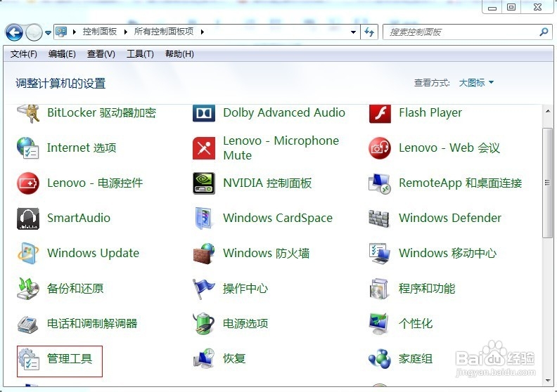Open the 文件(F) menu
The height and width of the screenshot is (392, 557).
tap(24, 54)
